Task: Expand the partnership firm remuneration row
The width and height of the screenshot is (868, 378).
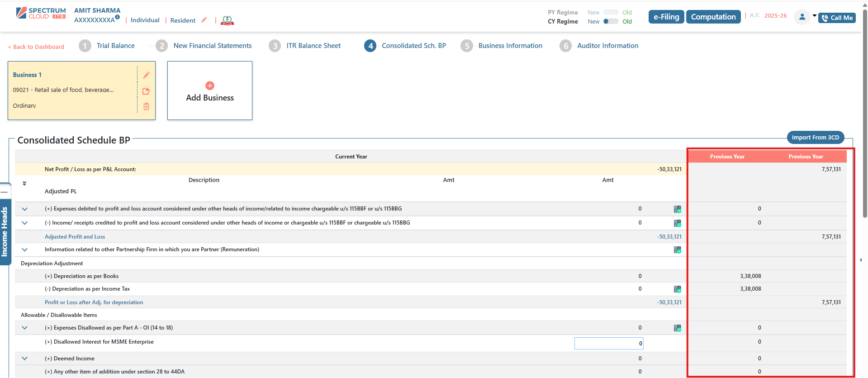Action: (24, 249)
